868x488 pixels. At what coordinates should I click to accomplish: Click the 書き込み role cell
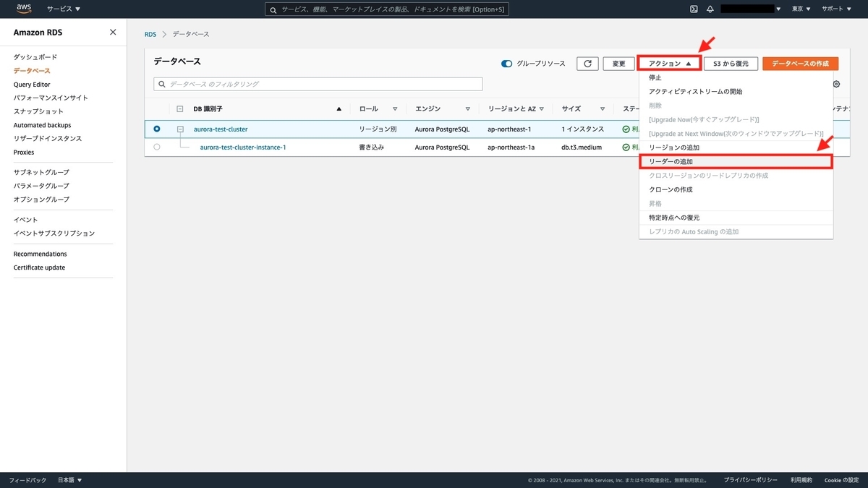click(x=372, y=147)
